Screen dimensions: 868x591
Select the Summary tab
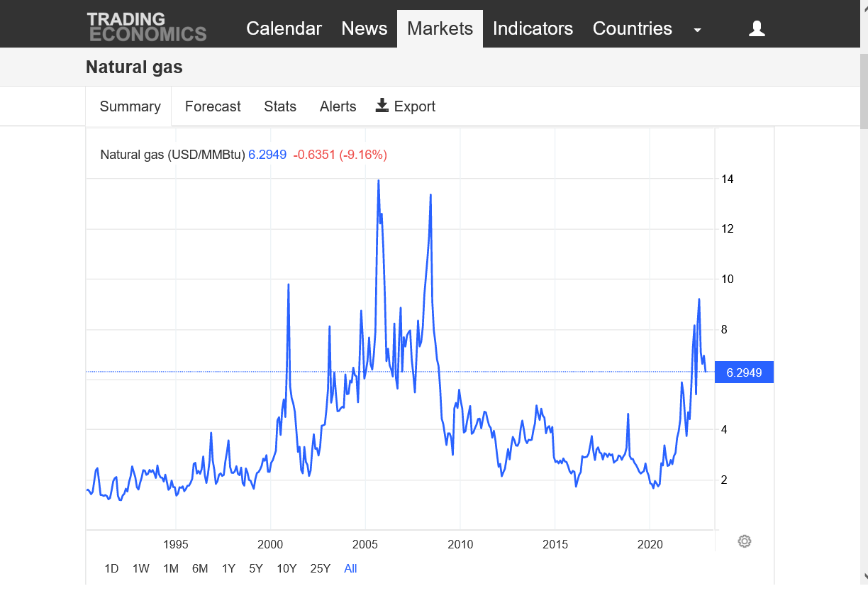(x=130, y=106)
